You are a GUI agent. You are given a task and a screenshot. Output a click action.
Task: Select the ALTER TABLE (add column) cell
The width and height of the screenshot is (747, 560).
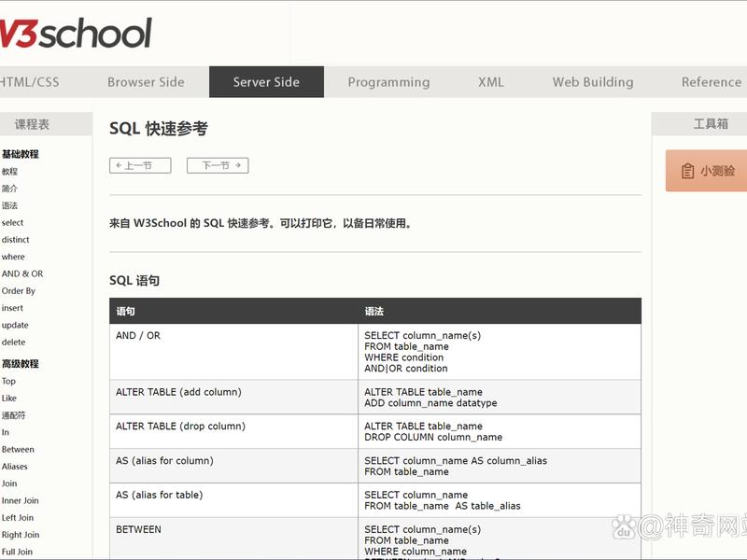[x=233, y=398]
